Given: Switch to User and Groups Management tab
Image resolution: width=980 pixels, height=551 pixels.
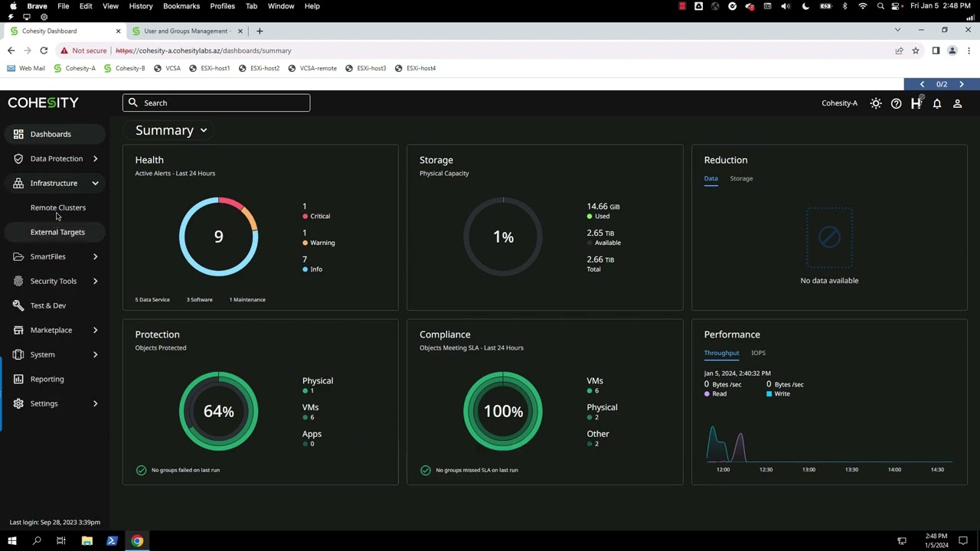Looking at the screenshot, I should (x=187, y=31).
